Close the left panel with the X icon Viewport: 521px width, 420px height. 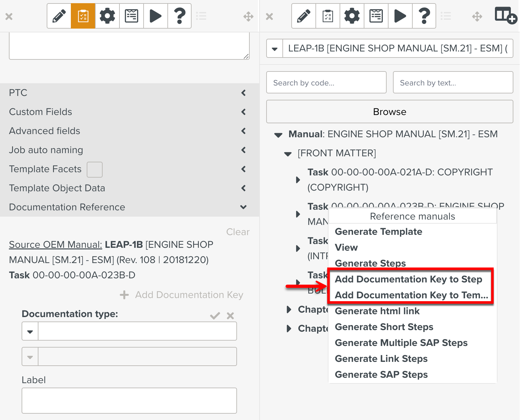coord(9,16)
